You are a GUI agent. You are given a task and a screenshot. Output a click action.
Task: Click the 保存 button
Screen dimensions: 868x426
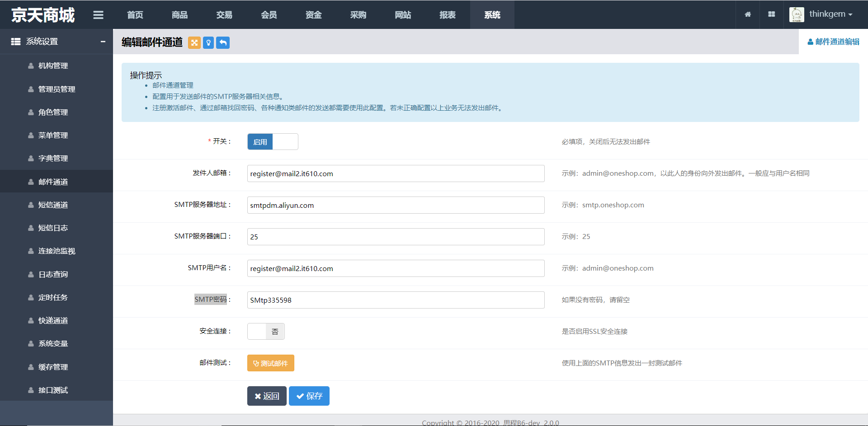[x=309, y=396]
